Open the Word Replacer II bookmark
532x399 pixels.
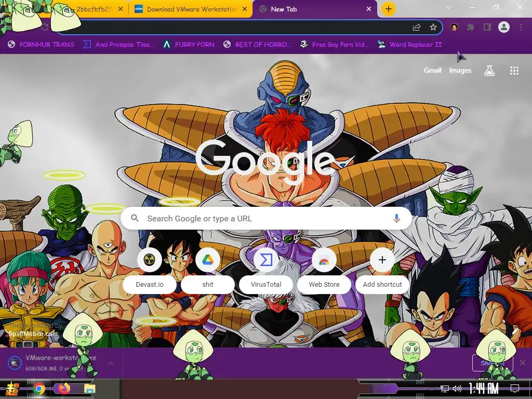(x=409, y=45)
